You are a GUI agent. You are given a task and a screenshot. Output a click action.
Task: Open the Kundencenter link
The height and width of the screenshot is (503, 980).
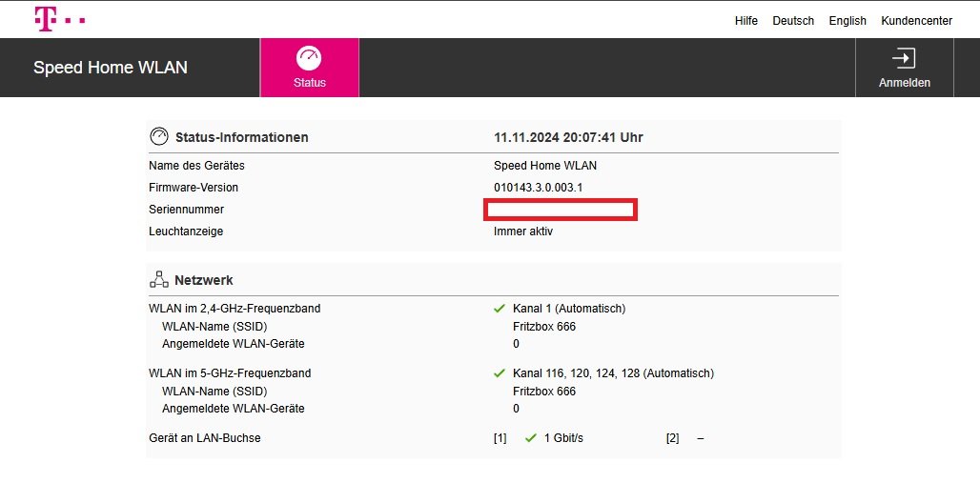[916, 21]
